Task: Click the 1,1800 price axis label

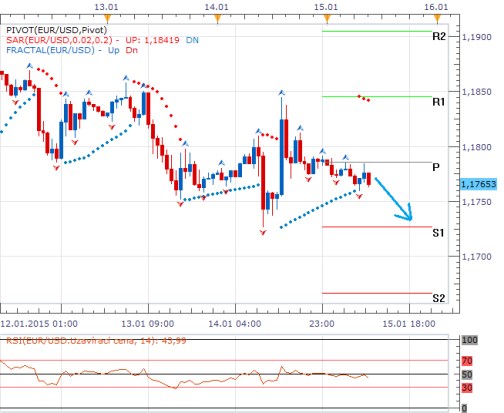Action: coord(477,147)
